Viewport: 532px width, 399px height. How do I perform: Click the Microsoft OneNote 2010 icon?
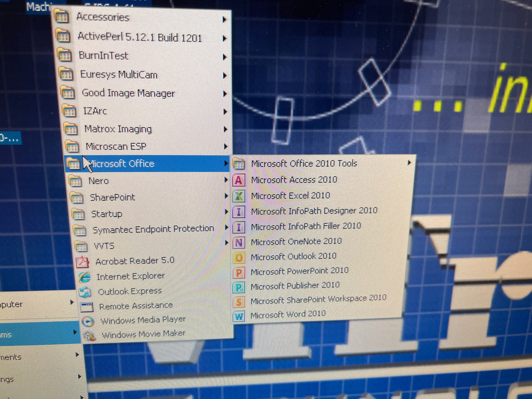[x=239, y=243]
